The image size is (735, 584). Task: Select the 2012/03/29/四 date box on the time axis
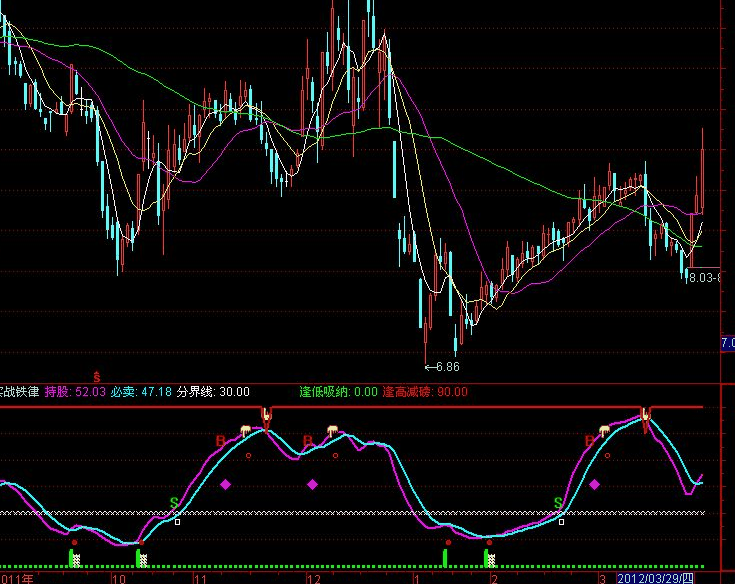(655, 578)
